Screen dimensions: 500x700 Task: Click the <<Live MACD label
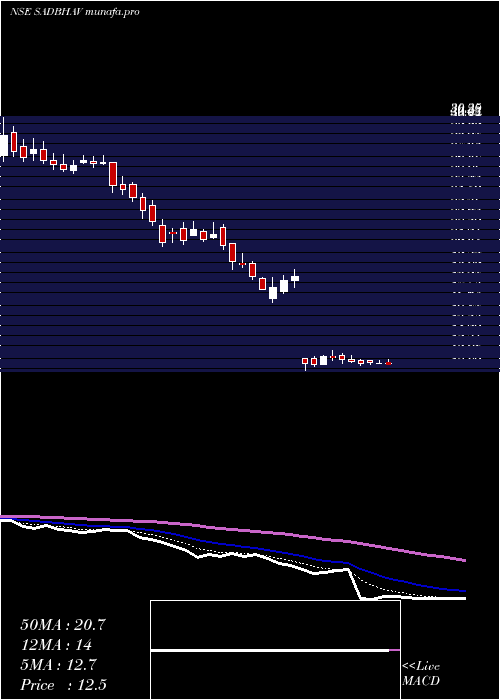(x=421, y=673)
